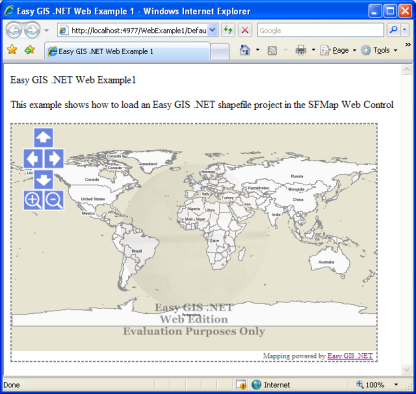This screenshot has height=394, width=416.
Task: Click the RSS feeds icon
Action: pos(273,50)
